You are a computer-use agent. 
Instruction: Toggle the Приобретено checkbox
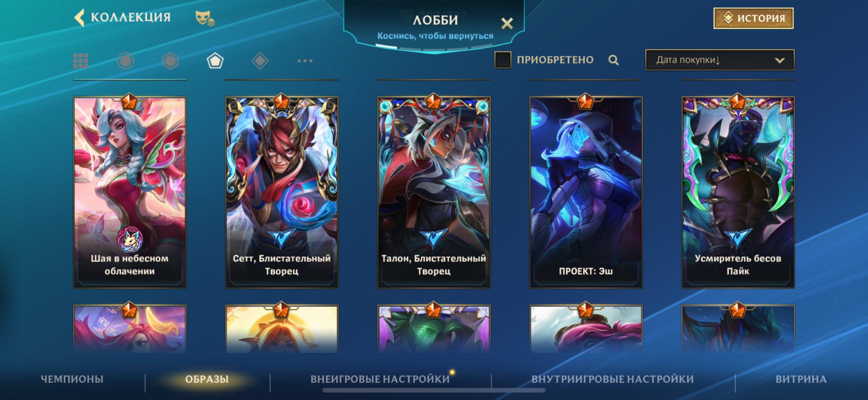[502, 60]
